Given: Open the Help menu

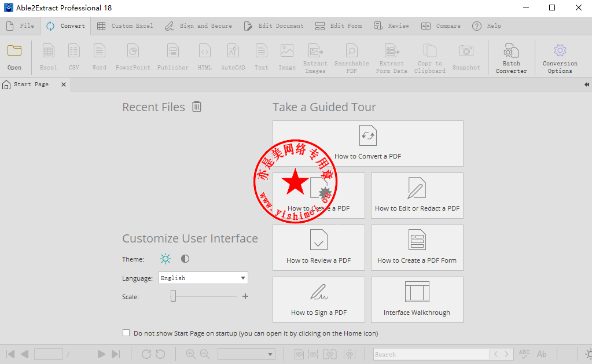Looking at the screenshot, I should [x=487, y=26].
